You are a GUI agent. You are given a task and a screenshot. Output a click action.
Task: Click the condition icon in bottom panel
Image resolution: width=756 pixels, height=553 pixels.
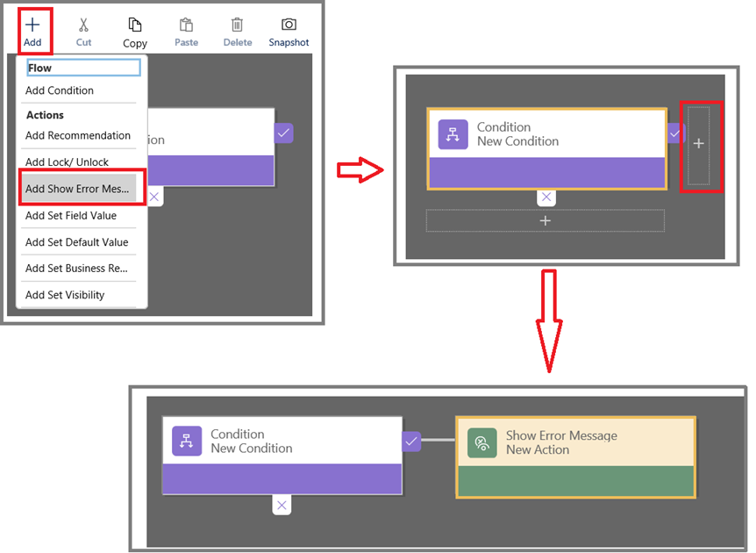tap(186, 441)
